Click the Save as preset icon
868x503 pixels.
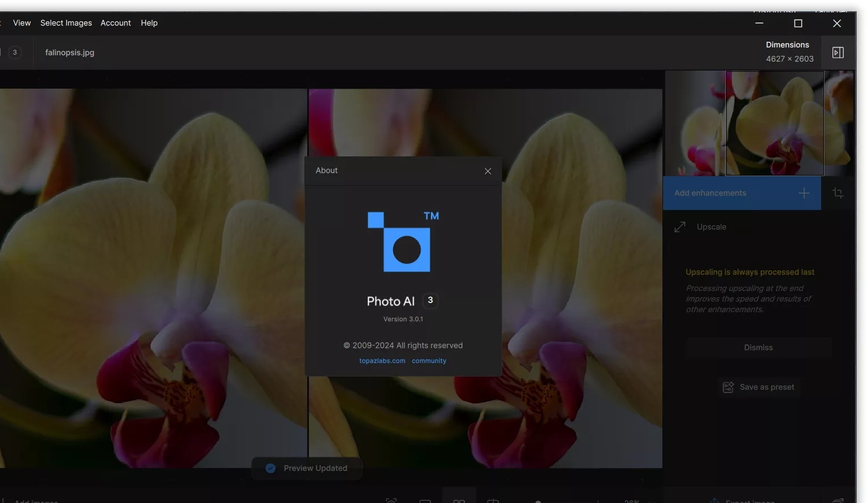(728, 387)
